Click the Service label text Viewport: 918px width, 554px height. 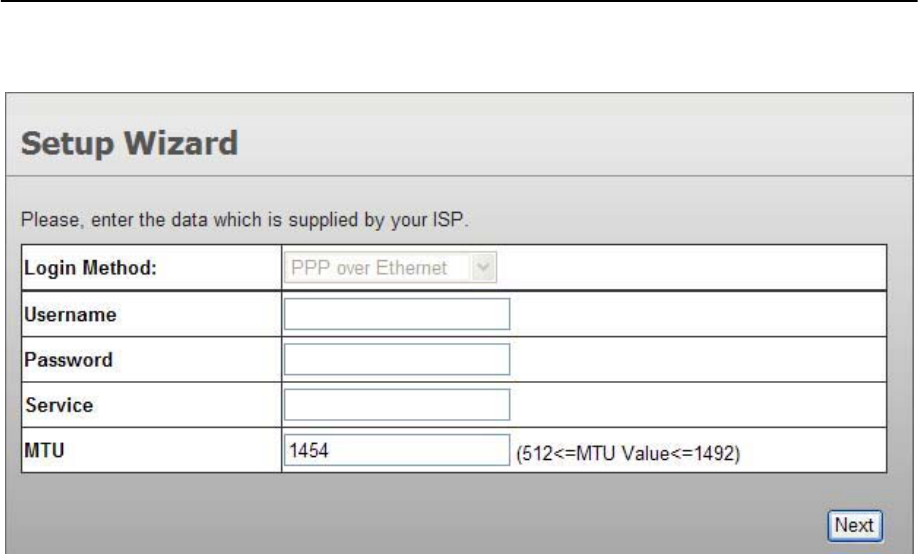(57, 404)
